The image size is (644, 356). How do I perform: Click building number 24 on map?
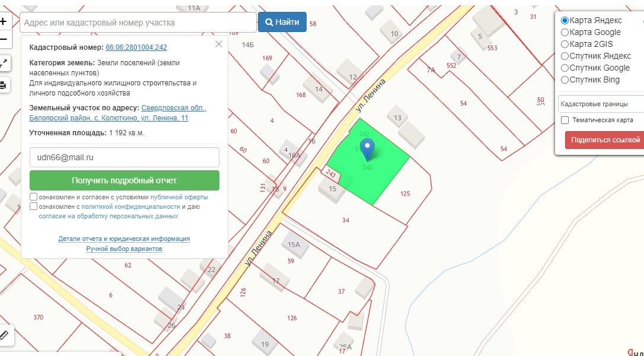[x=181, y=307]
